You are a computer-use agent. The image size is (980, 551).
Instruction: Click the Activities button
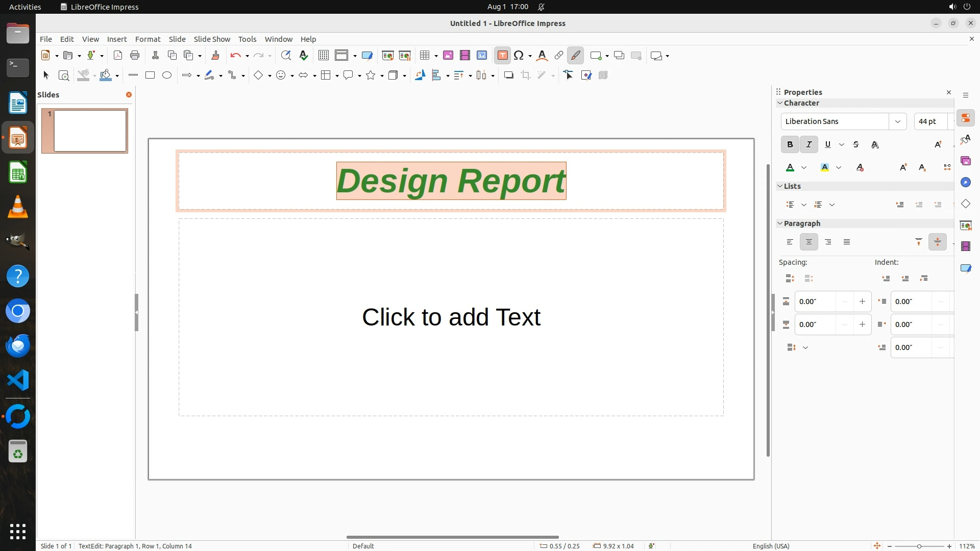coord(25,7)
